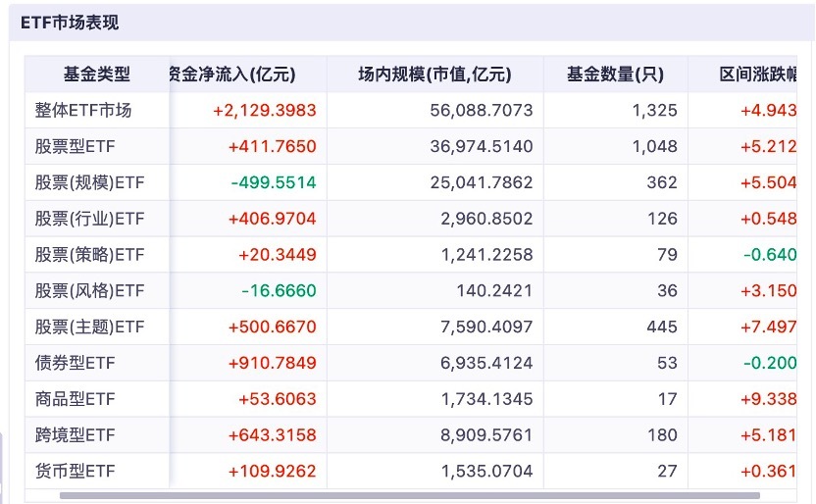The height and width of the screenshot is (504, 816).
Task: Click the 基金类型 column header
Action: click(97, 75)
